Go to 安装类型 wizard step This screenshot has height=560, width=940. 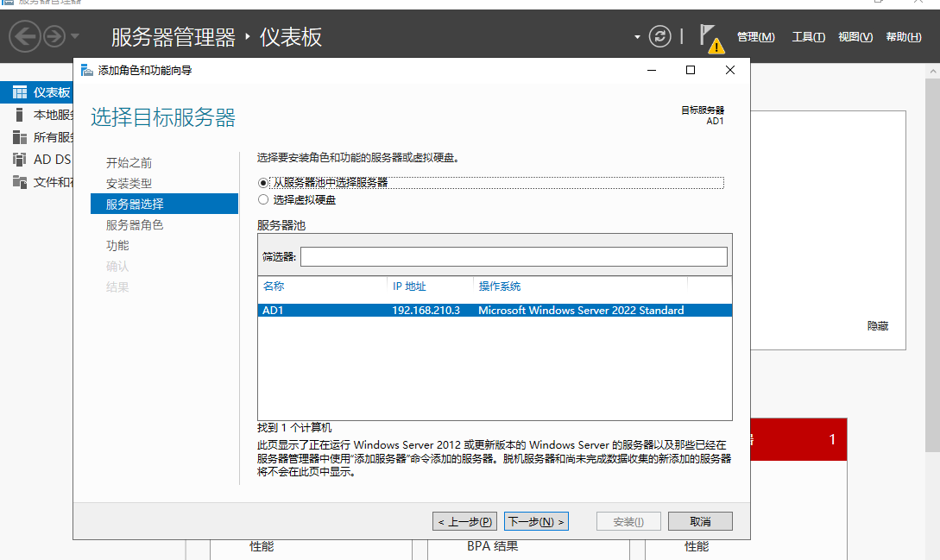click(129, 184)
